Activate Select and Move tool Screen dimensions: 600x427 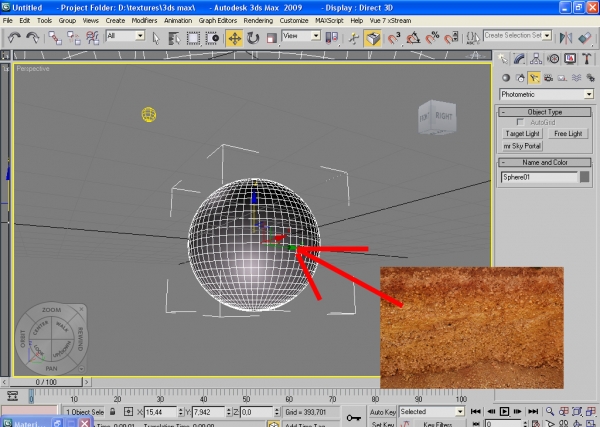(x=234, y=38)
